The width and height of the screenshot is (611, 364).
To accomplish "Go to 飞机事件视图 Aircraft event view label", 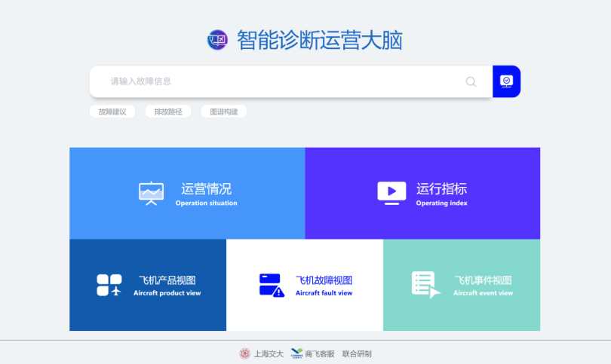I will click(x=483, y=285).
